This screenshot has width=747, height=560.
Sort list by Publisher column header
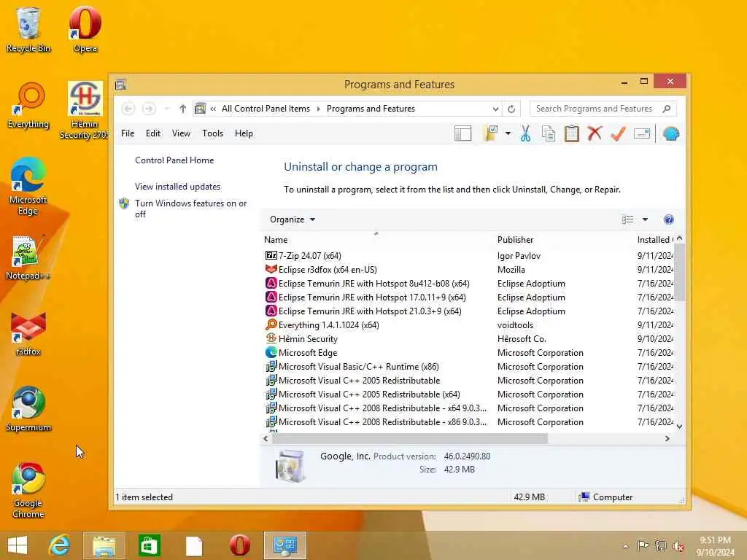[x=565, y=239]
